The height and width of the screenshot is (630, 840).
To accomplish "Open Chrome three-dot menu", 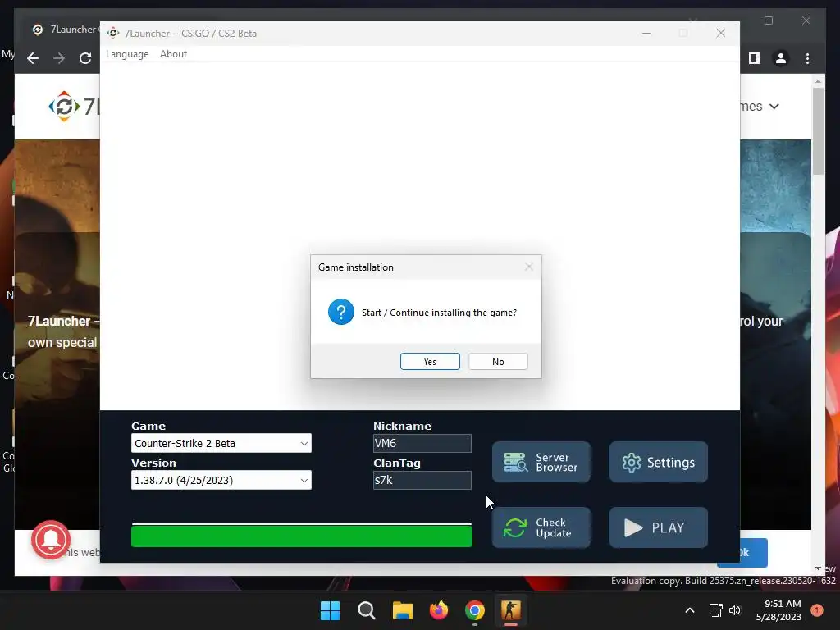I will (807, 58).
